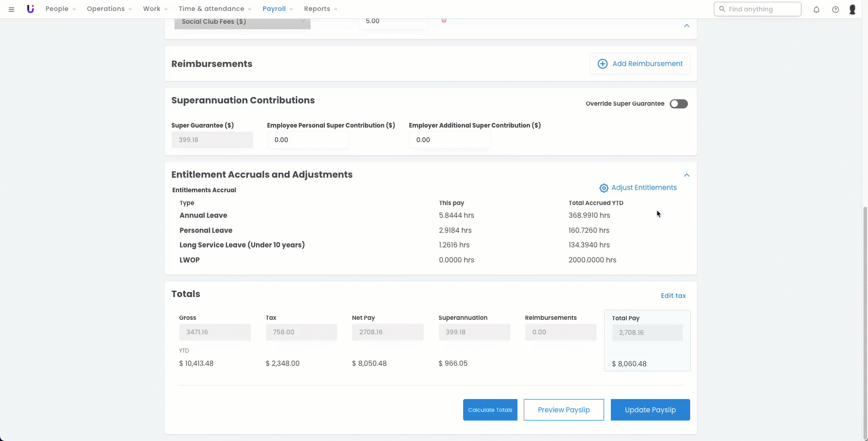The height and width of the screenshot is (441, 868).
Task: Click the purple U home logo
Action: click(x=30, y=9)
